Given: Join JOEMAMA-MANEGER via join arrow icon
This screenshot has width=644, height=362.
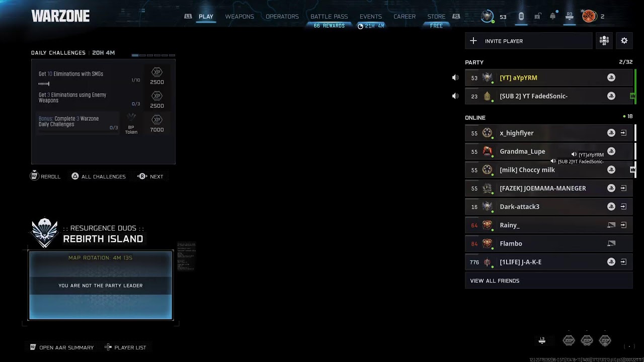Looking at the screenshot, I should [x=623, y=188].
